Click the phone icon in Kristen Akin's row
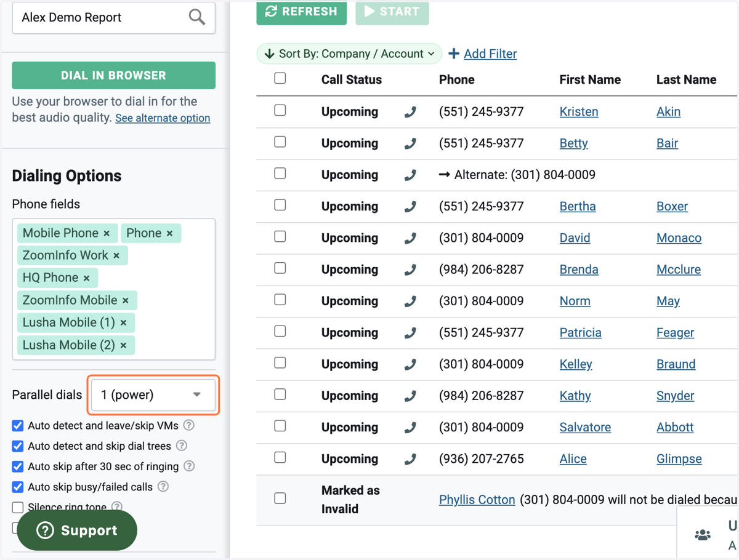Viewport: 739px width, 560px height. (410, 112)
